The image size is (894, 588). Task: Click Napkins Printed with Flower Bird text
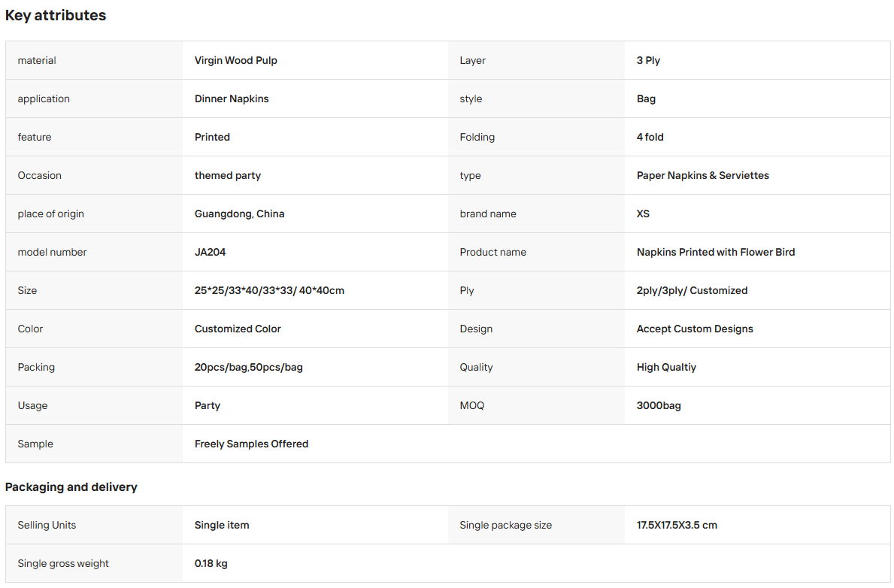pos(716,252)
